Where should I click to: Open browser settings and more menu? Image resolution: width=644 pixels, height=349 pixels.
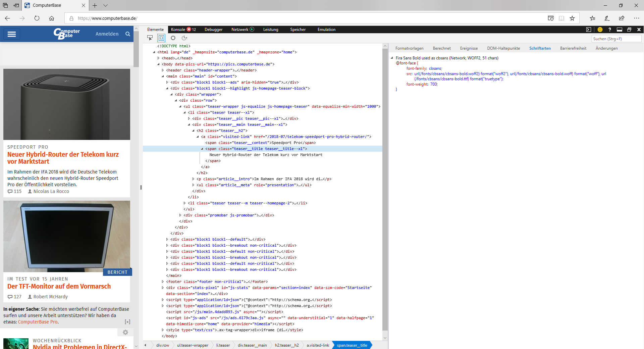637,18
